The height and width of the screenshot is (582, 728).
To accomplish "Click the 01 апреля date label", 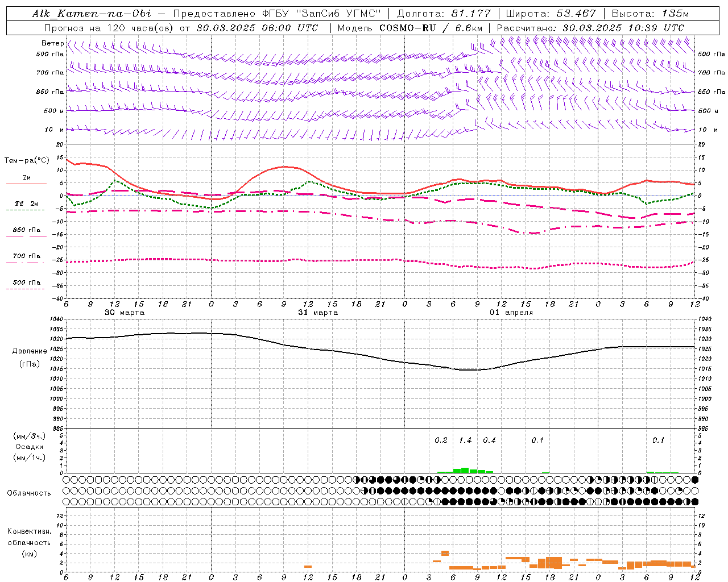I will click(511, 313).
